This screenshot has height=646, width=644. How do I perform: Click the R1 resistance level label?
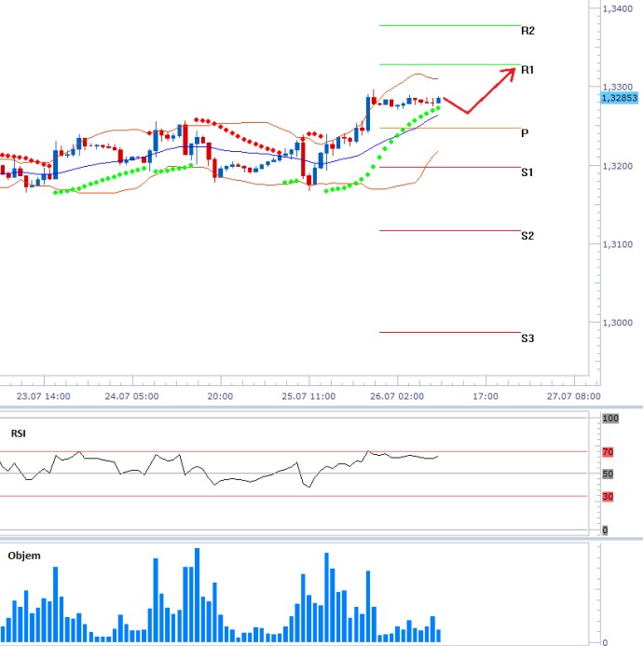528,70
